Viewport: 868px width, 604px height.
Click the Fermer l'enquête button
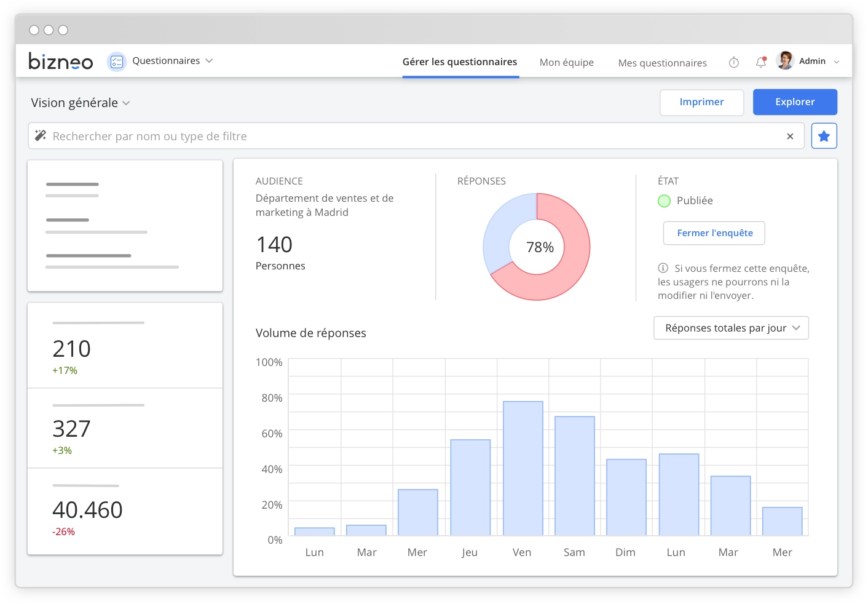pyautogui.click(x=714, y=233)
